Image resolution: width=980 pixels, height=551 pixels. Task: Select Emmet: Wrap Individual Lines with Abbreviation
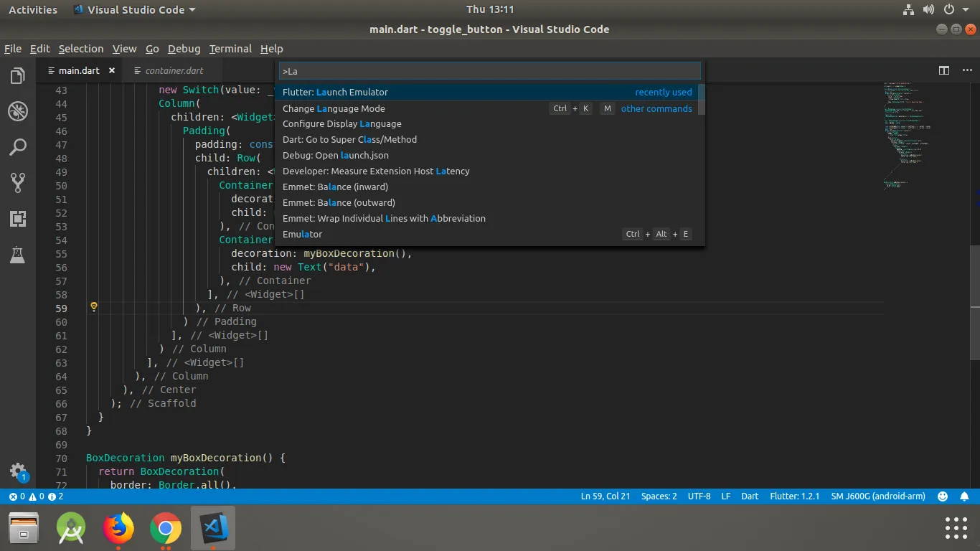(x=487, y=218)
